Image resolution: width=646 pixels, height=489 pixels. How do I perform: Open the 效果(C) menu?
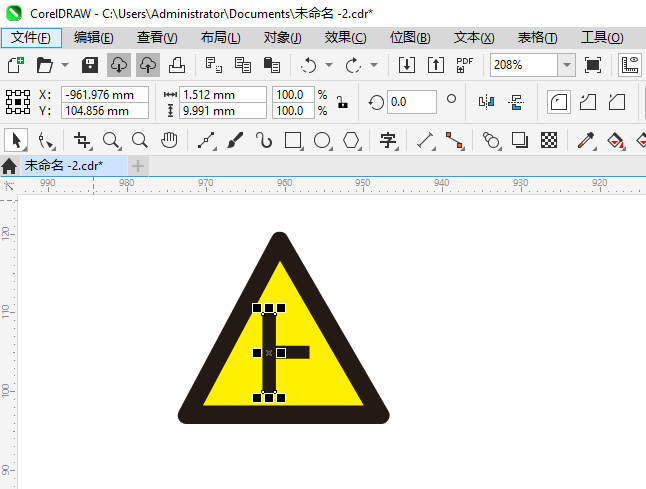345,38
